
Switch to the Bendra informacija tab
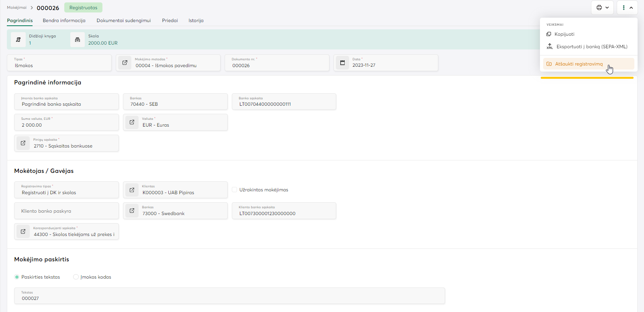pyautogui.click(x=64, y=21)
